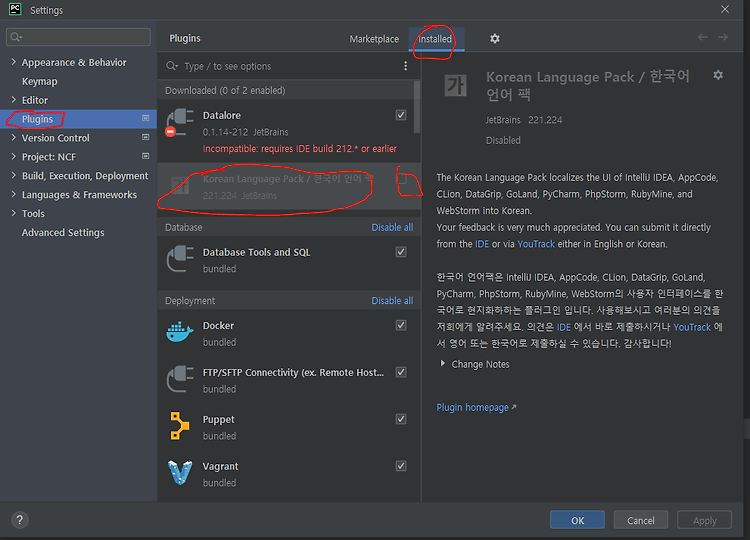Enable the Korean Language Pack checkbox
The height and width of the screenshot is (540, 750).
(401, 179)
